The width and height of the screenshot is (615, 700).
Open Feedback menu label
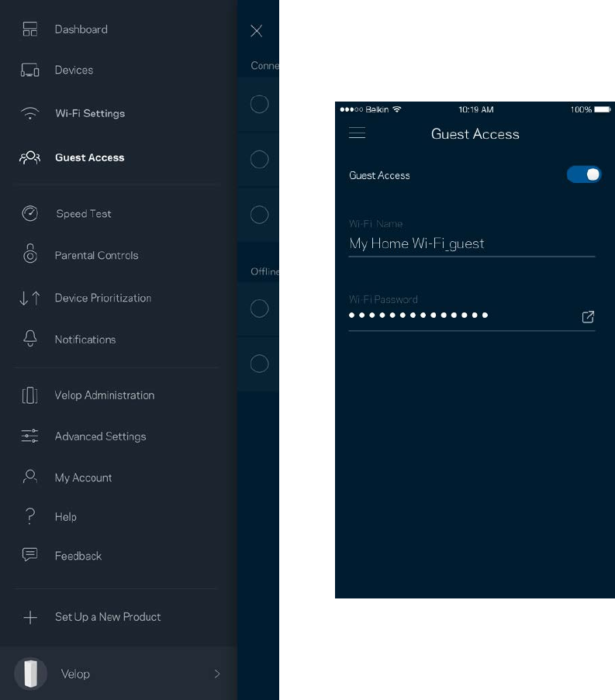tap(78, 556)
